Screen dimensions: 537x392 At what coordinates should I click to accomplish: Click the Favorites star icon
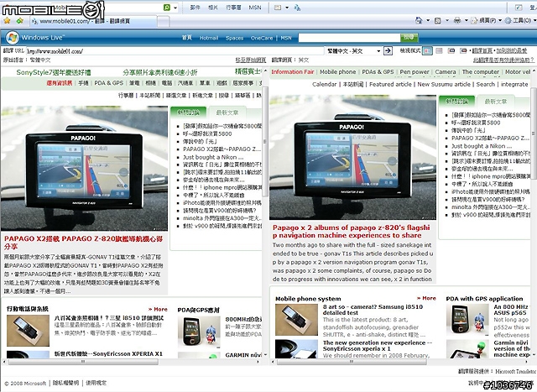(x=8, y=21)
